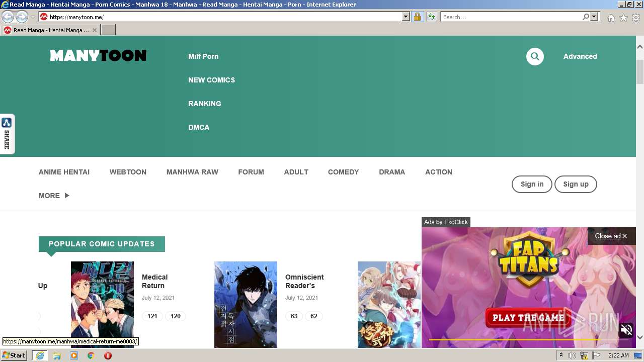Viewport: 644px width, 362px height.
Task: Click the round search icon beside Advanced
Action: pyautogui.click(x=535, y=56)
